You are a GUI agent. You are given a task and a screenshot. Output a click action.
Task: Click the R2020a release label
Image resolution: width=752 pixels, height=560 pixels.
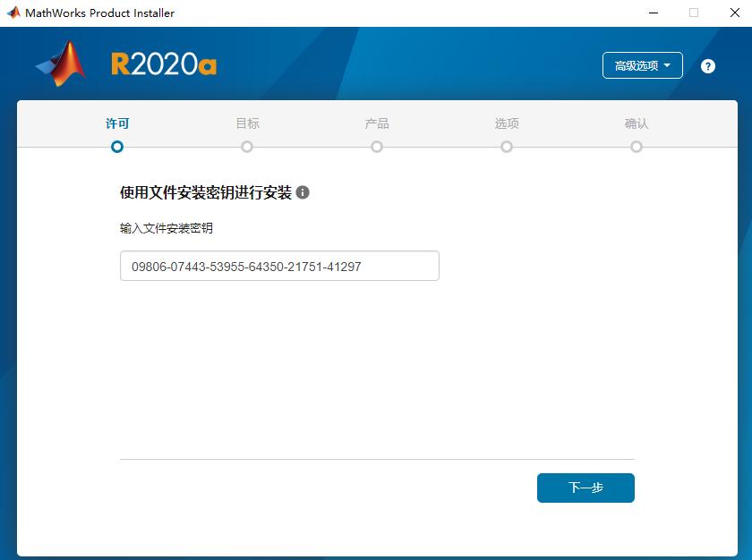(x=164, y=64)
